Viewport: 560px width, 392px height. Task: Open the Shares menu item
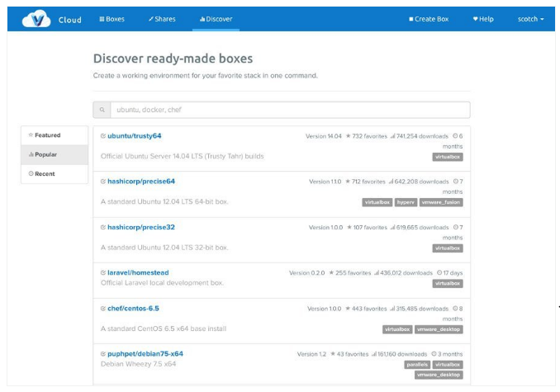pos(162,19)
